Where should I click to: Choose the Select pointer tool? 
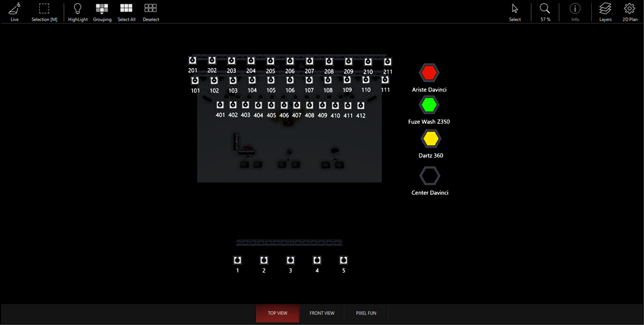[514, 12]
